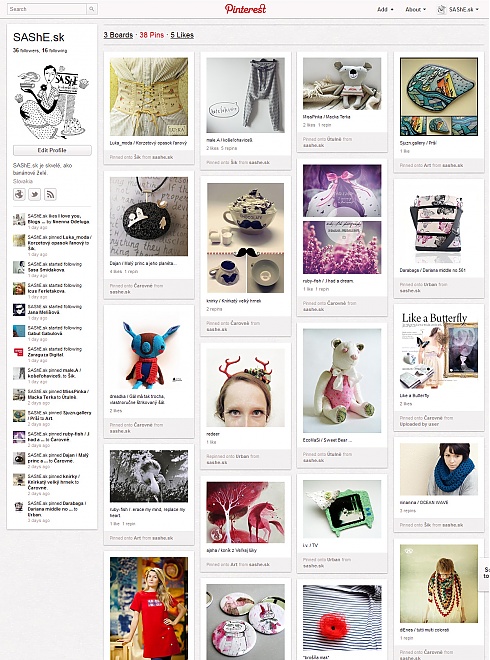Screen dimensions: 490x660
Task: Switch to the 5 Likes tab
Action: pos(182,35)
